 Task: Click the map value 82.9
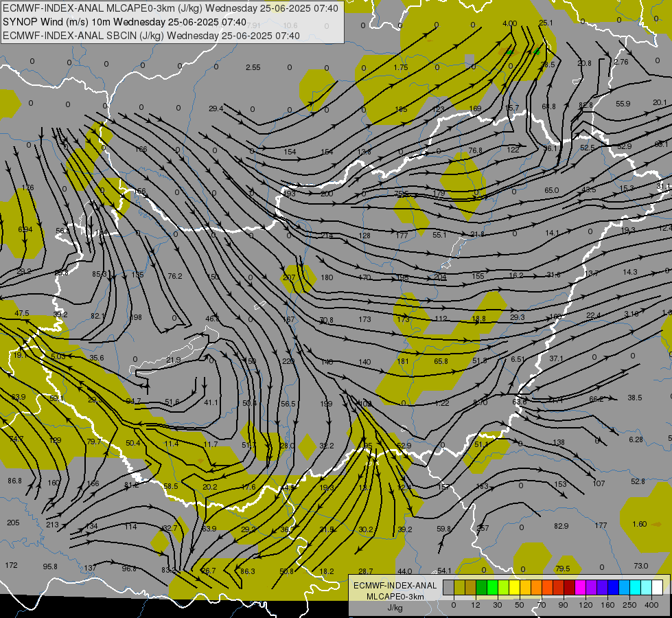561,526
